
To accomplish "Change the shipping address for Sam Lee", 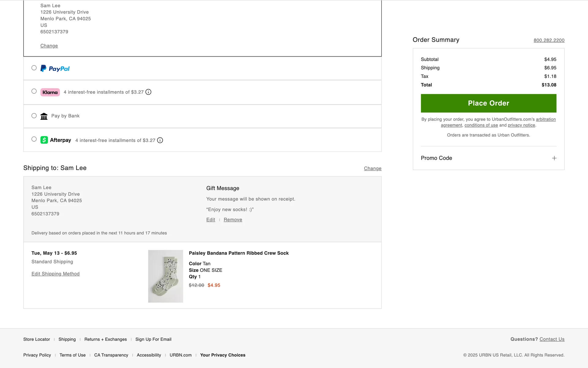I will coord(372,168).
